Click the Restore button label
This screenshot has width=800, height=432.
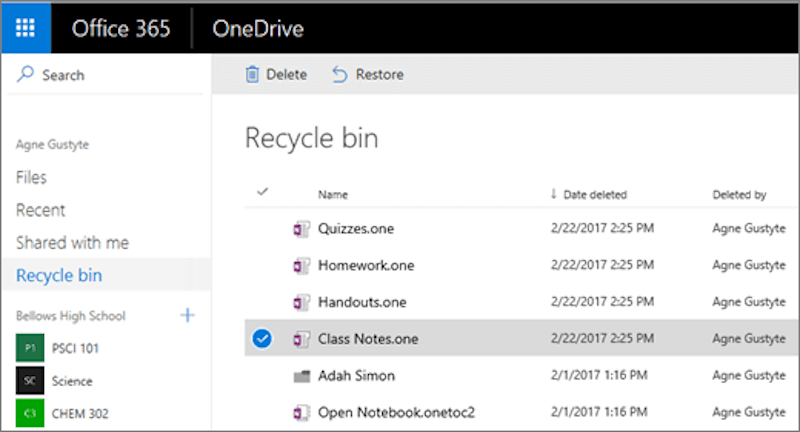click(380, 74)
